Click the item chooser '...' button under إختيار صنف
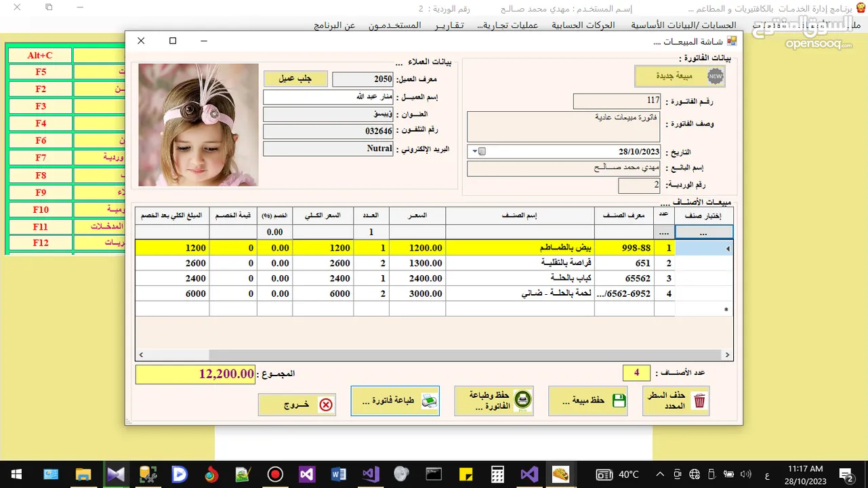 tap(704, 232)
